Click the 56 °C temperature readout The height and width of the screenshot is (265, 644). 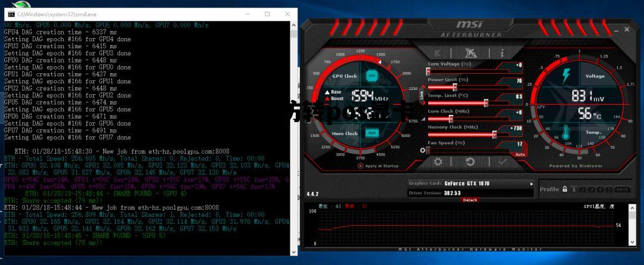(589, 114)
